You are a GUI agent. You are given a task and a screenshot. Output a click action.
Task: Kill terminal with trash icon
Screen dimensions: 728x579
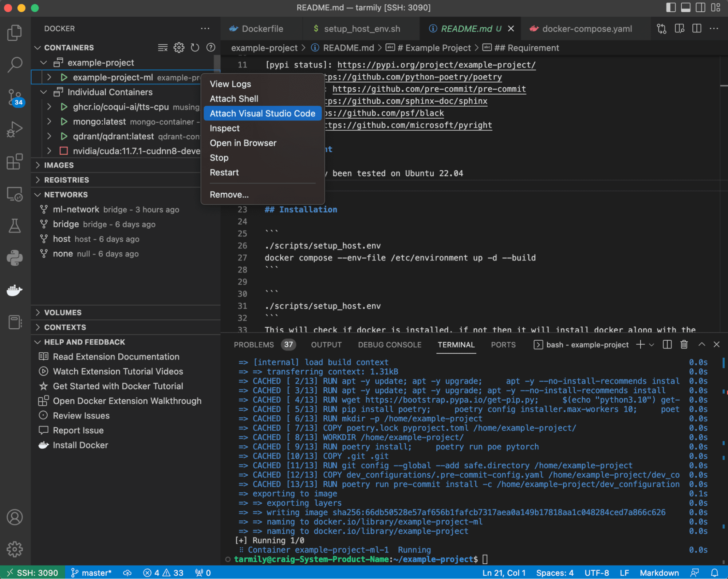click(684, 345)
